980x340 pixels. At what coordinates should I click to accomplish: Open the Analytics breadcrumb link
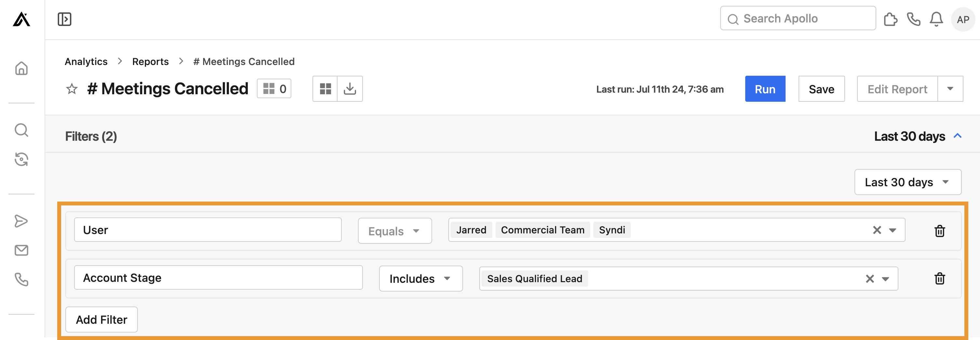click(x=86, y=61)
